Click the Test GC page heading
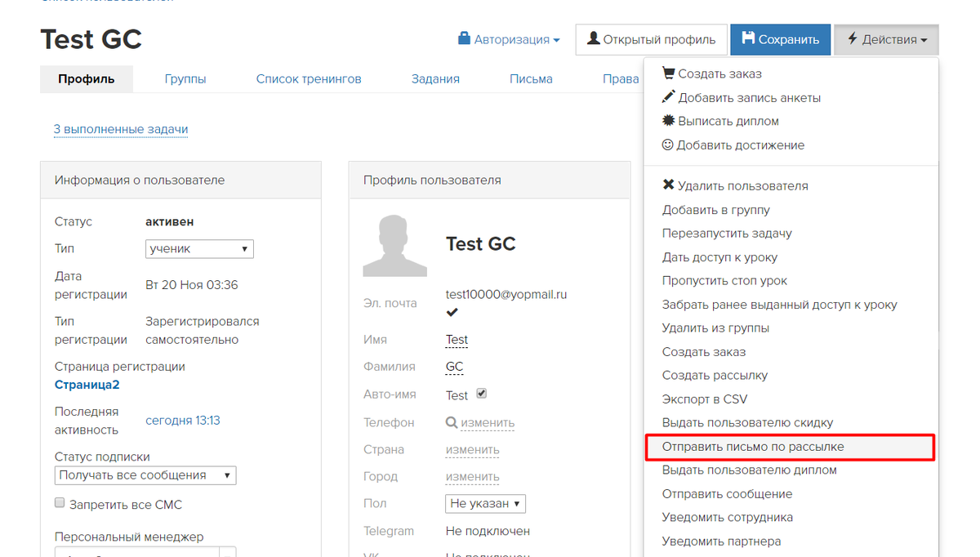 [x=91, y=39]
